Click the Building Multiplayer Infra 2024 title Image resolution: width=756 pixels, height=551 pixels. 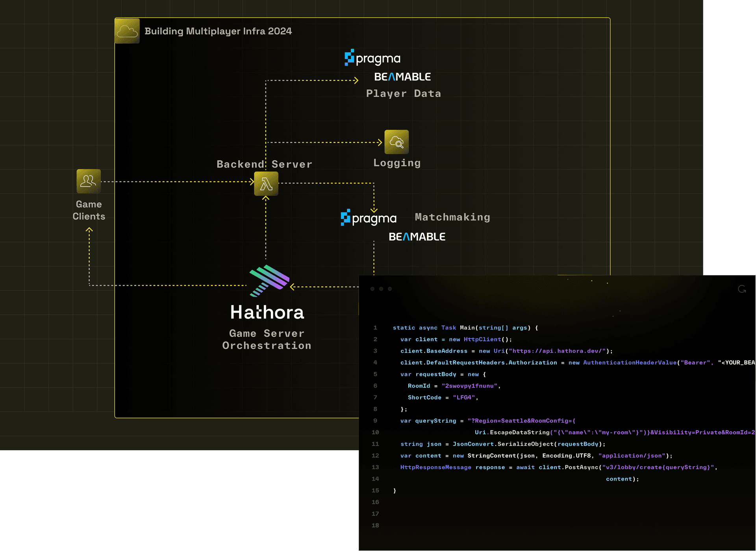tap(219, 31)
